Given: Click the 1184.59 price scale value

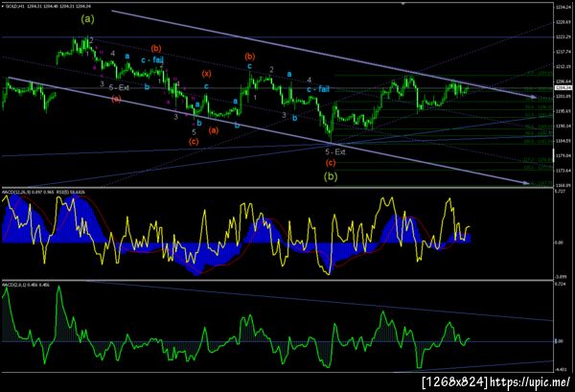Looking at the screenshot, I should 563,141.
